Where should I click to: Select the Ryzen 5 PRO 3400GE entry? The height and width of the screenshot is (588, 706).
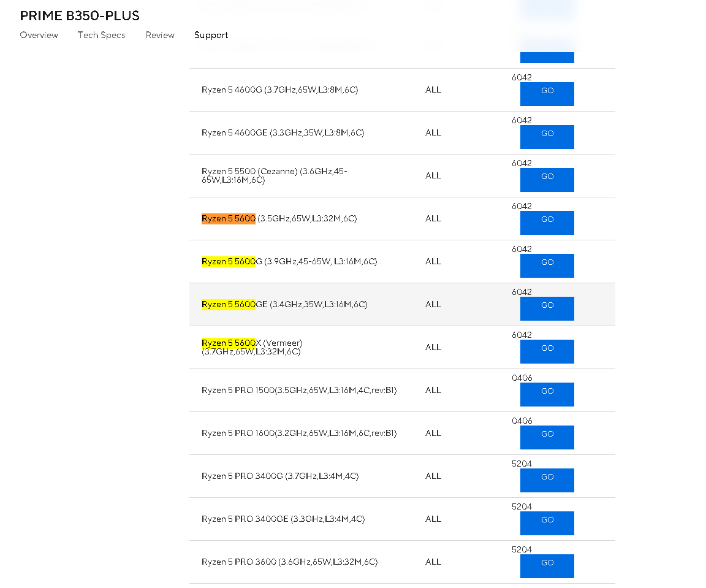coord(283,519)
